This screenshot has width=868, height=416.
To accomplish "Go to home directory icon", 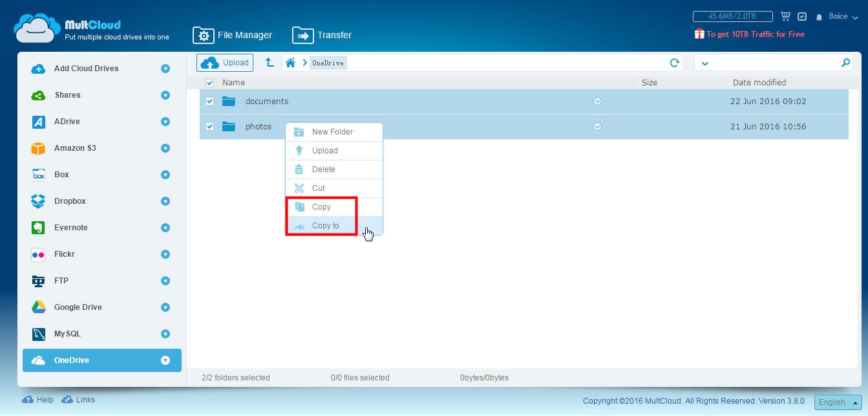I will (x=291, y=63).
